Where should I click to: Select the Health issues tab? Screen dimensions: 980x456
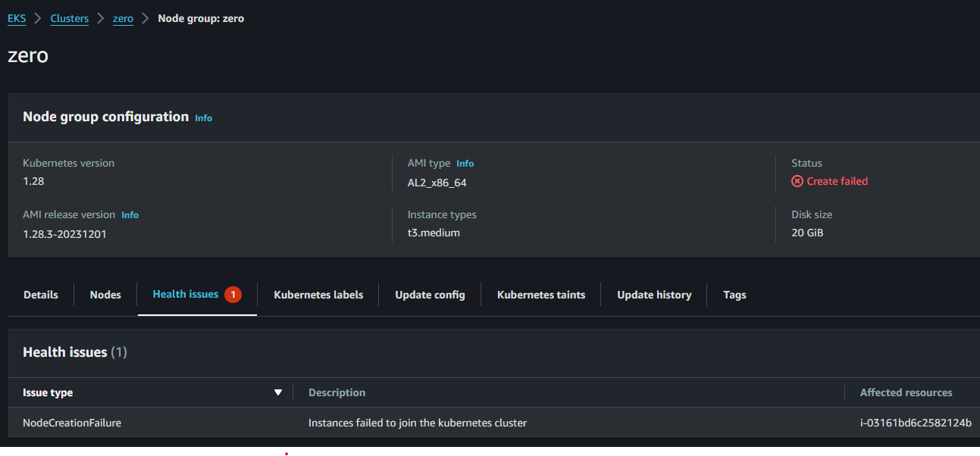186,294
